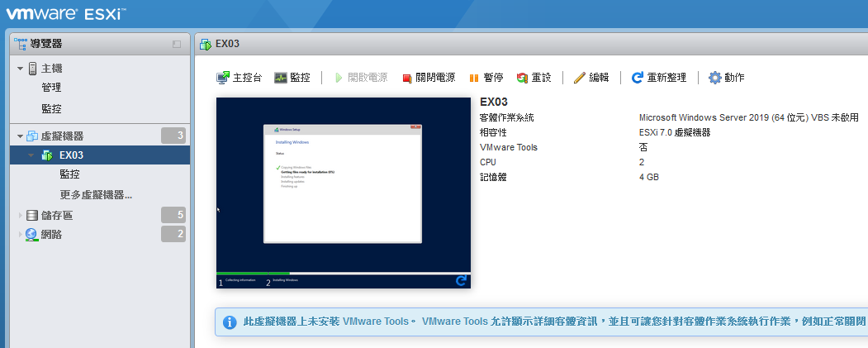This screenshot has height=348, width=868.
Task: Open the 動作 actions gear menu
Action: (x=726, y=78)
